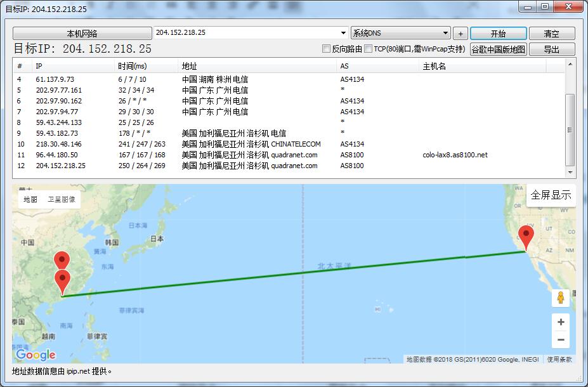Click the 开始 start button
The width and height of the screenshot is (588, 387).
coord(498,34)
